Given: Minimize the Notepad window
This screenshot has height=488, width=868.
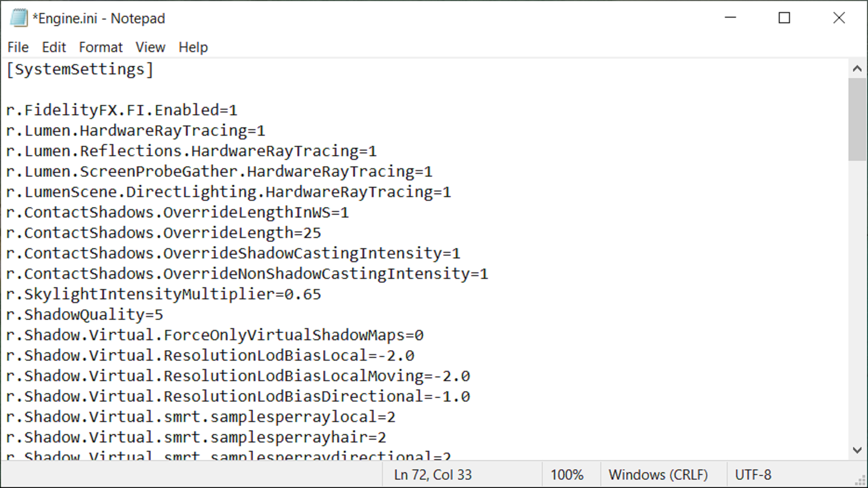Looking at the screenshot, I should pos(730,18).
